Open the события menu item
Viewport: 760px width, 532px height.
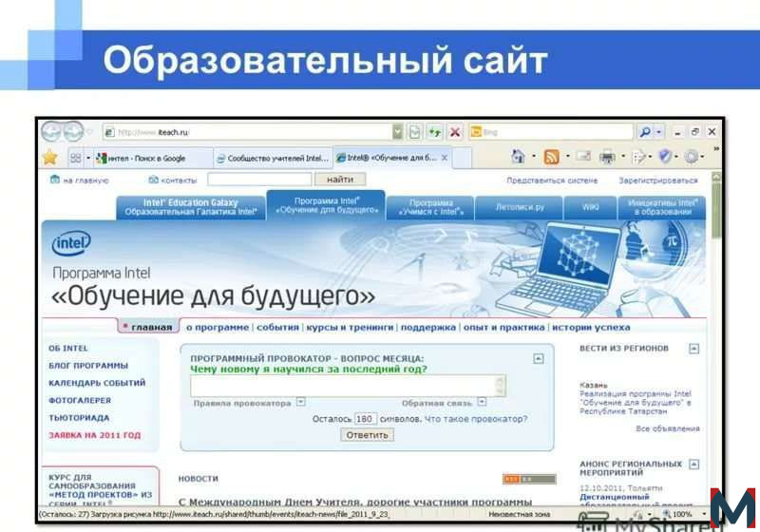[277, 328]
